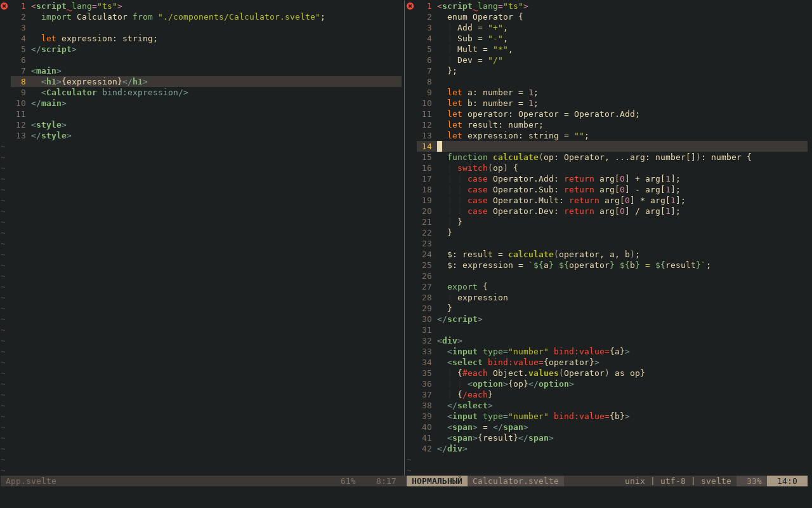Click 'let a: number = 1;' line

coord(493,92)
